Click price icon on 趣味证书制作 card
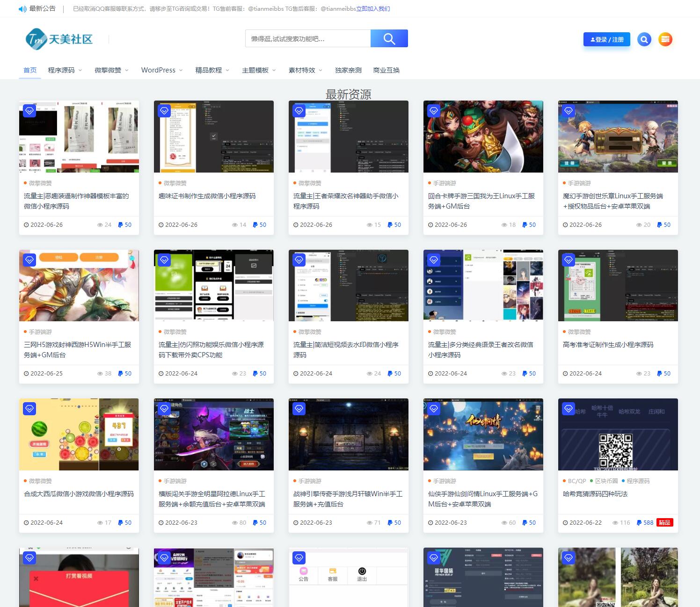Image resolution: width=700 pixels, height=607 pixels. click(x=255, y=225)
